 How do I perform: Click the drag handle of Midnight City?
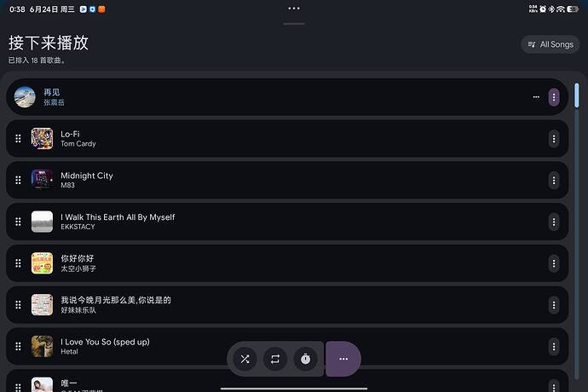click(18, 181)
